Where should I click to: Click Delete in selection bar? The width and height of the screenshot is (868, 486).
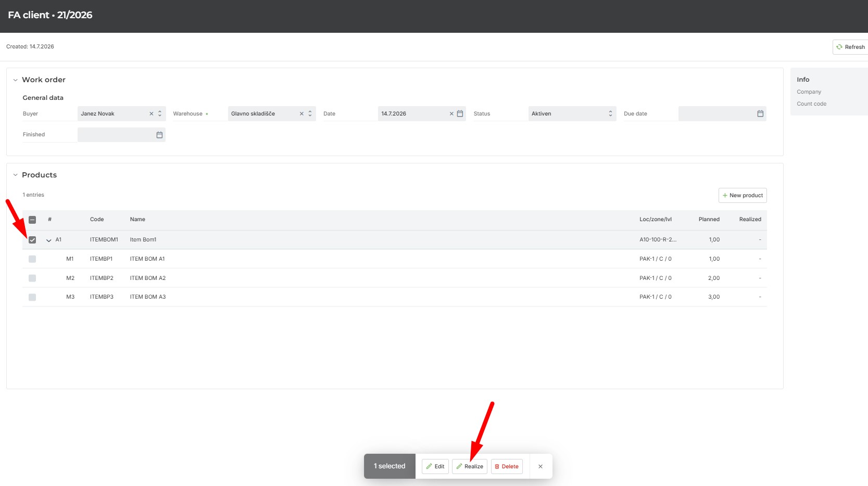507,466
